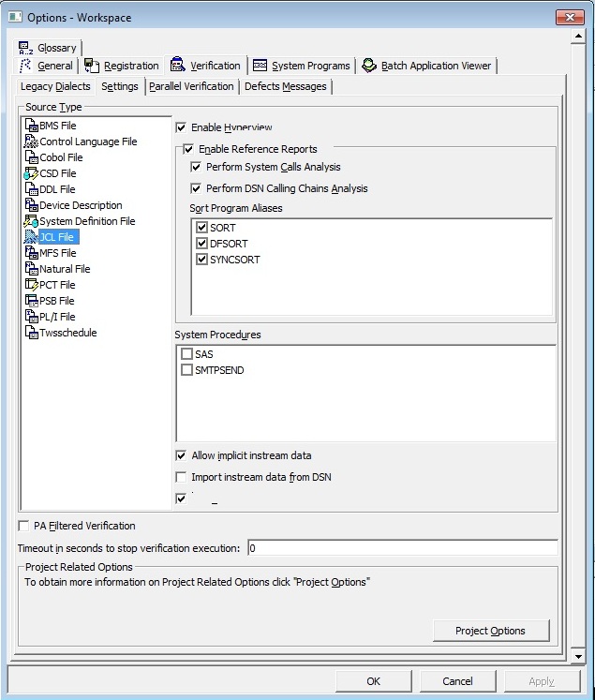
Task: Click the Registration tab icon
Action: [x=92, y=66]
